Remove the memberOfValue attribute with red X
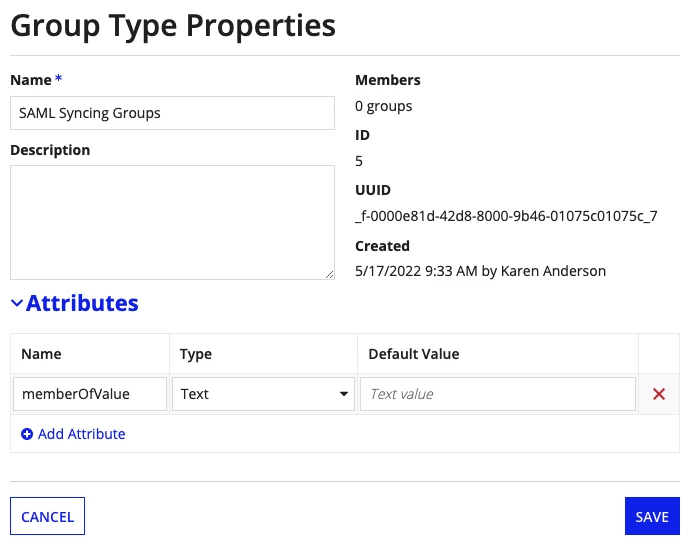Viewport: 693px width, 548px height. [659, 394]
